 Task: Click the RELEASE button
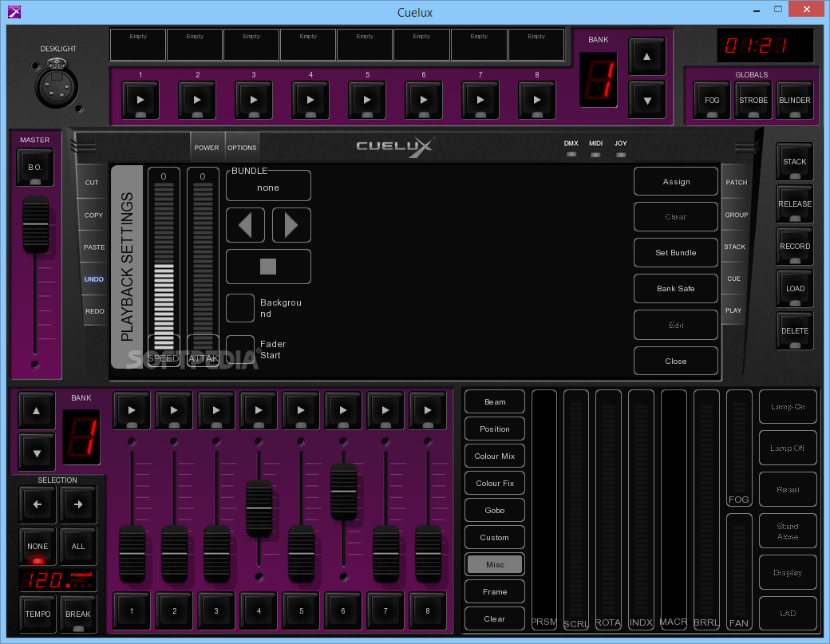[x=795, y=203]
